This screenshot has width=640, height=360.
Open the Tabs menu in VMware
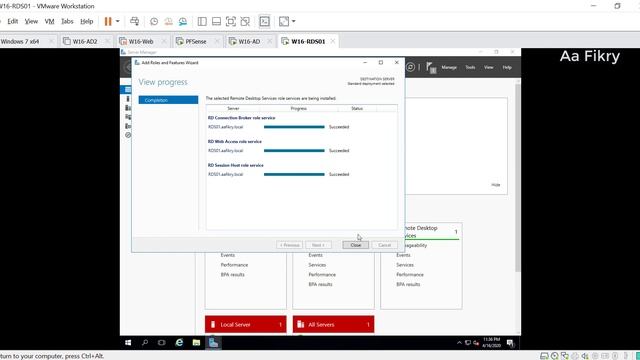click(67, 21)
